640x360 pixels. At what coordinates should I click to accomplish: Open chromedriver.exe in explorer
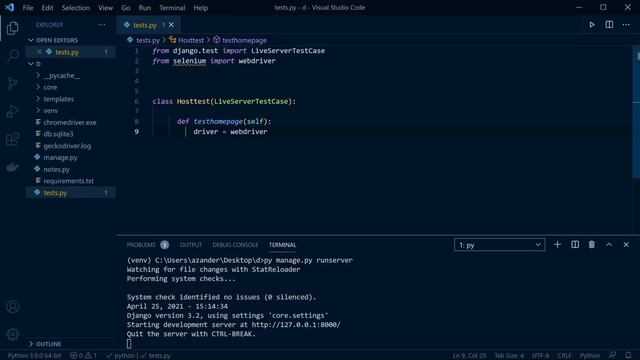click(x=70, y=122)
